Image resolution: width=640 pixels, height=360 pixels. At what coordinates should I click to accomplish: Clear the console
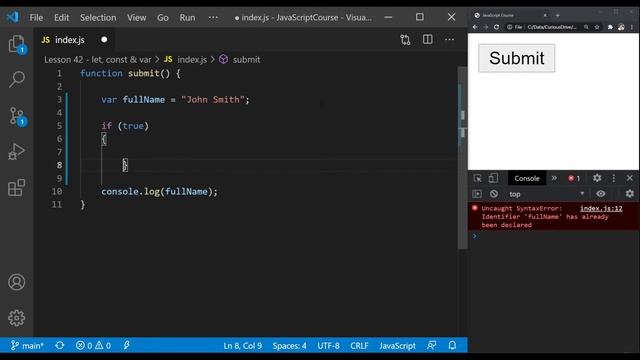click(493, 194)
